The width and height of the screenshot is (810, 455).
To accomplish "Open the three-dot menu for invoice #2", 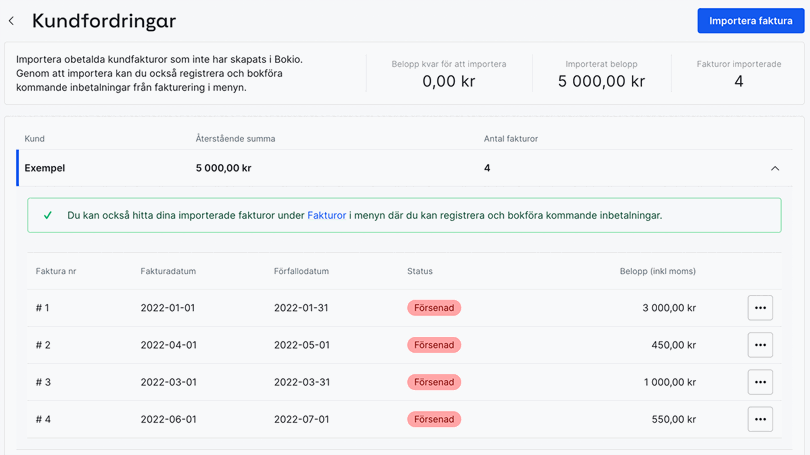I will 760,345.
